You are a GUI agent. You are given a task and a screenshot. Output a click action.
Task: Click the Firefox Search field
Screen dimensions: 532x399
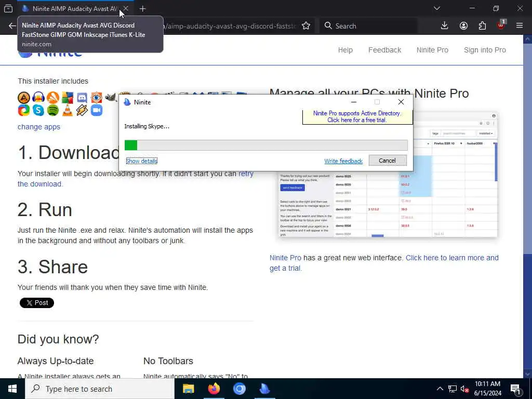368,26
